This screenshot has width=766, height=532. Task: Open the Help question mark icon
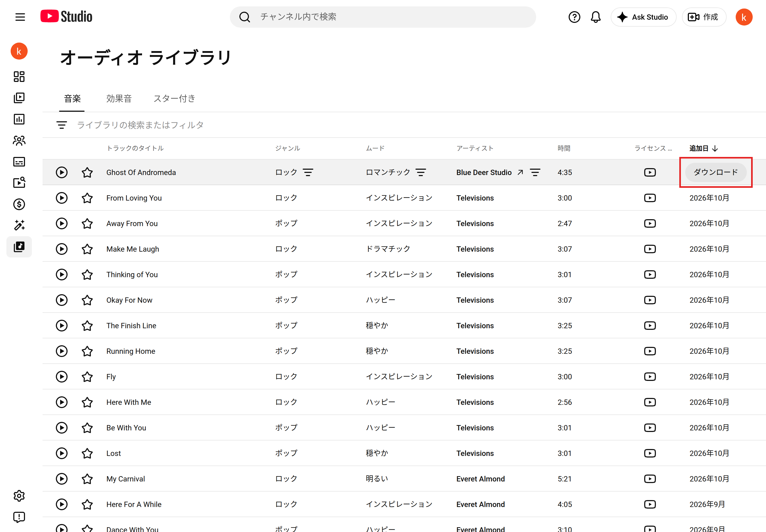tap(574, 17)
